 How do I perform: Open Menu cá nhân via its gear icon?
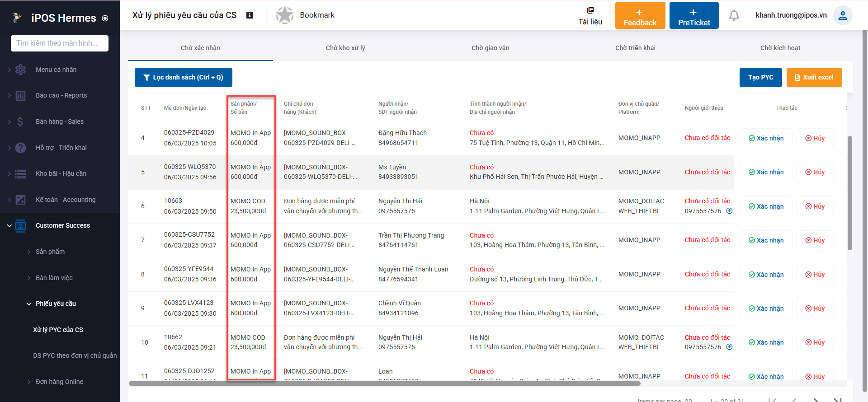point(20,70)
